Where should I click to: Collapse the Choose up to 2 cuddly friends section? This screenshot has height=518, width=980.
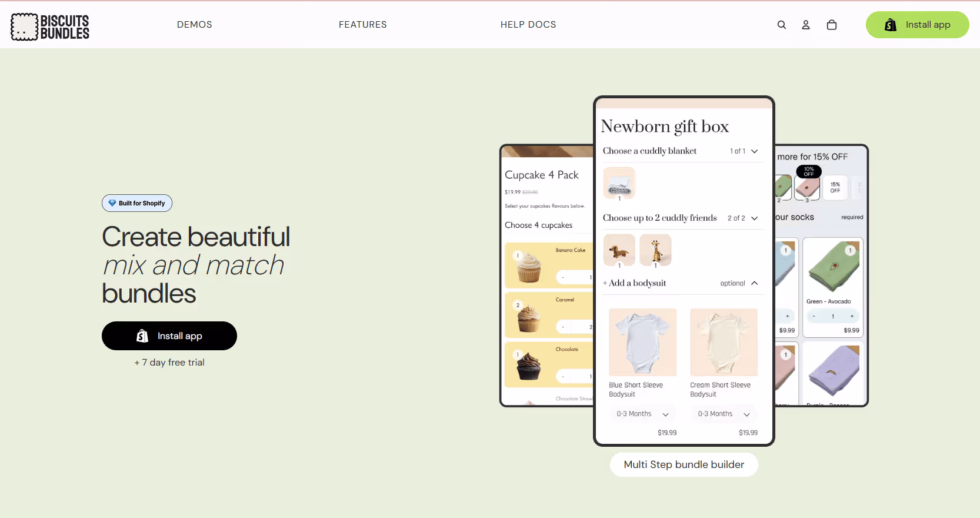(755, 218)
